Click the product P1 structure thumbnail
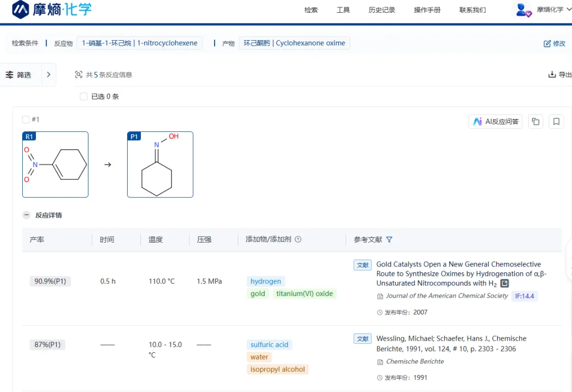Image resolution: width=572 pixels, height=392 pixels. tap(160, 165)
